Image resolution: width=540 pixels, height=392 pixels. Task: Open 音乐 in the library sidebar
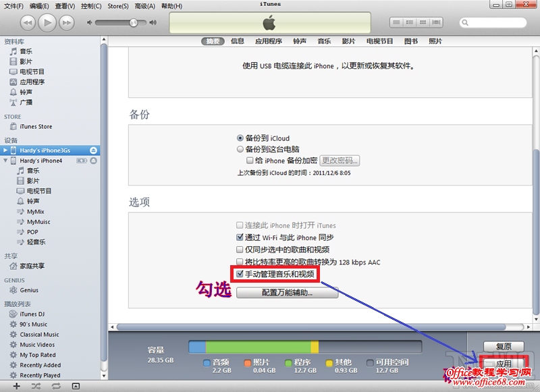tap(26, 51)
